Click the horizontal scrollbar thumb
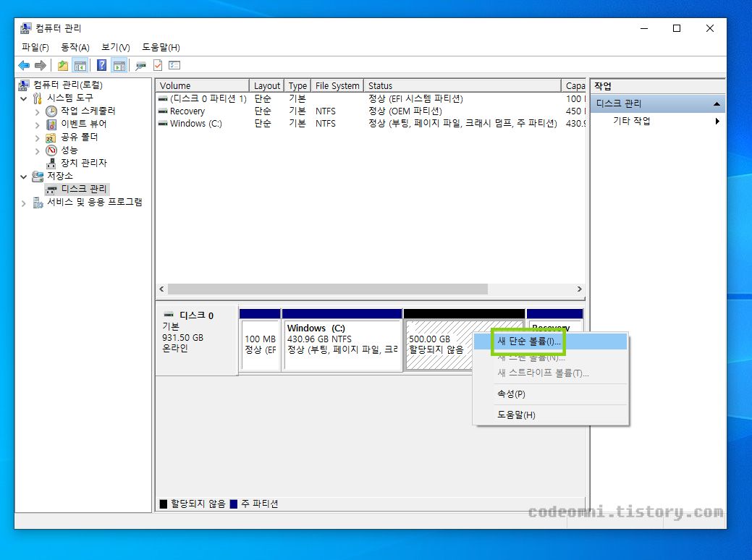This screenshot has height=560, width=752. [328, 289]
